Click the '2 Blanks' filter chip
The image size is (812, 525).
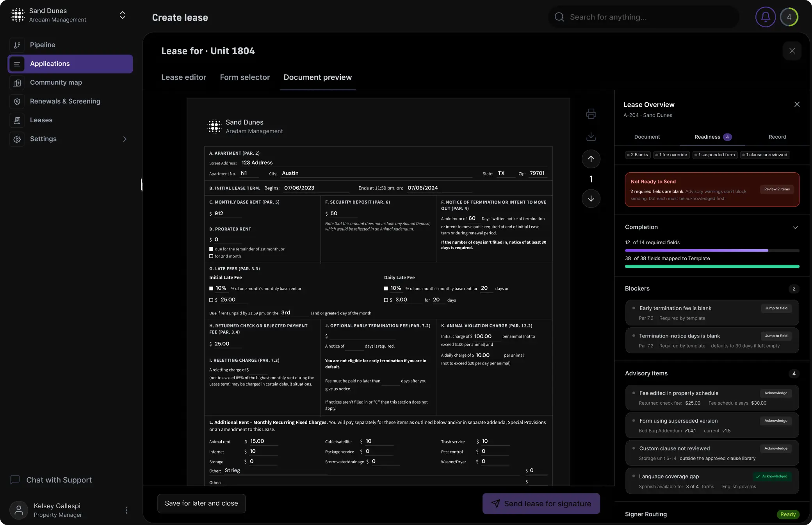point(637,155)
